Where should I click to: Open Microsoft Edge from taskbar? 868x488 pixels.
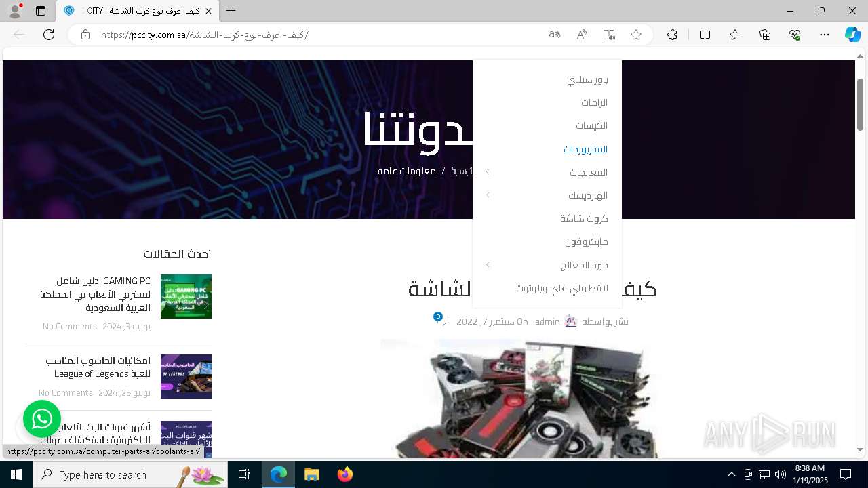point(279,474)
